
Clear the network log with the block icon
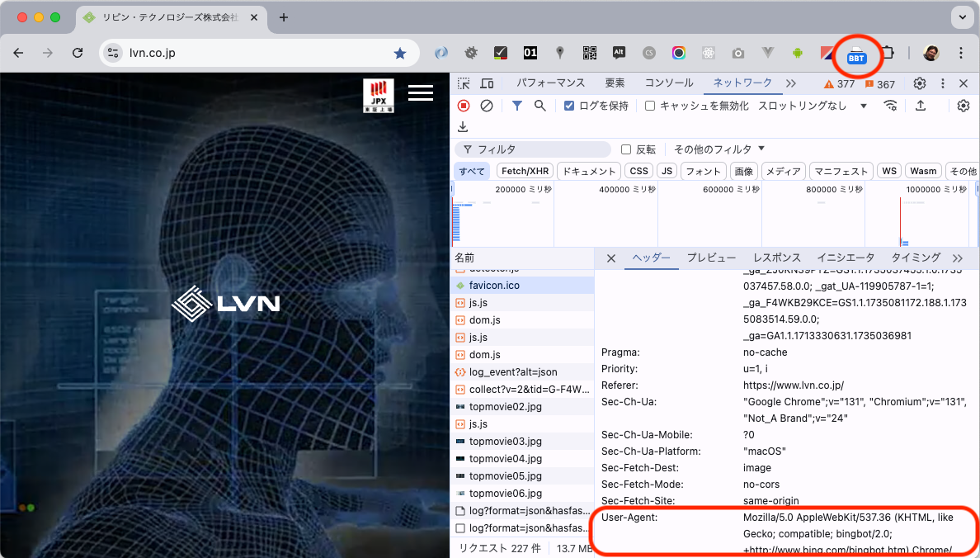[486, 106]
